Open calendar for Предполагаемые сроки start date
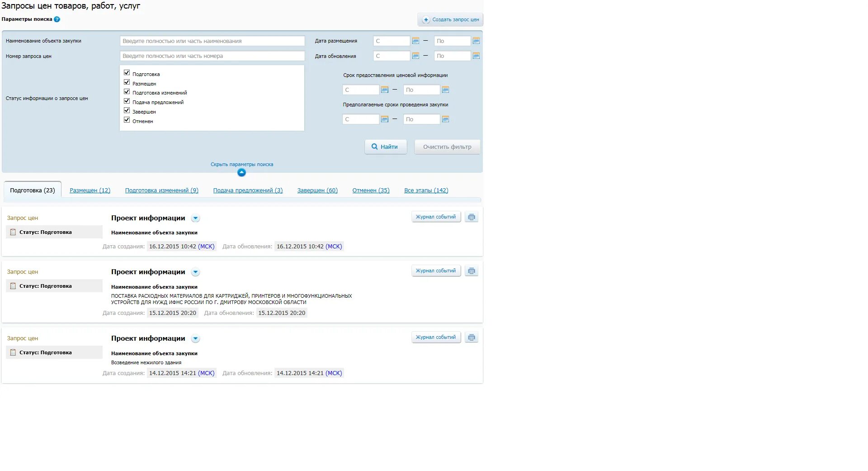 pos(385,119)
